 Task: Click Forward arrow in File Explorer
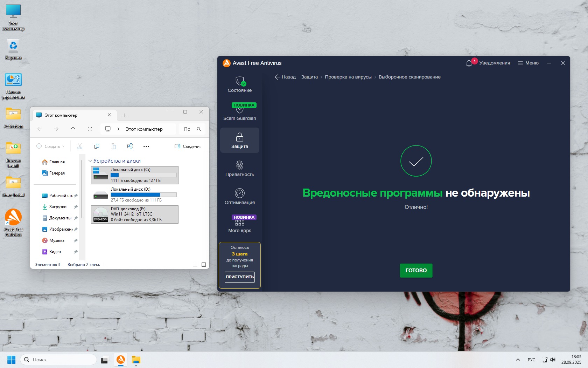(x=56, y=129)
